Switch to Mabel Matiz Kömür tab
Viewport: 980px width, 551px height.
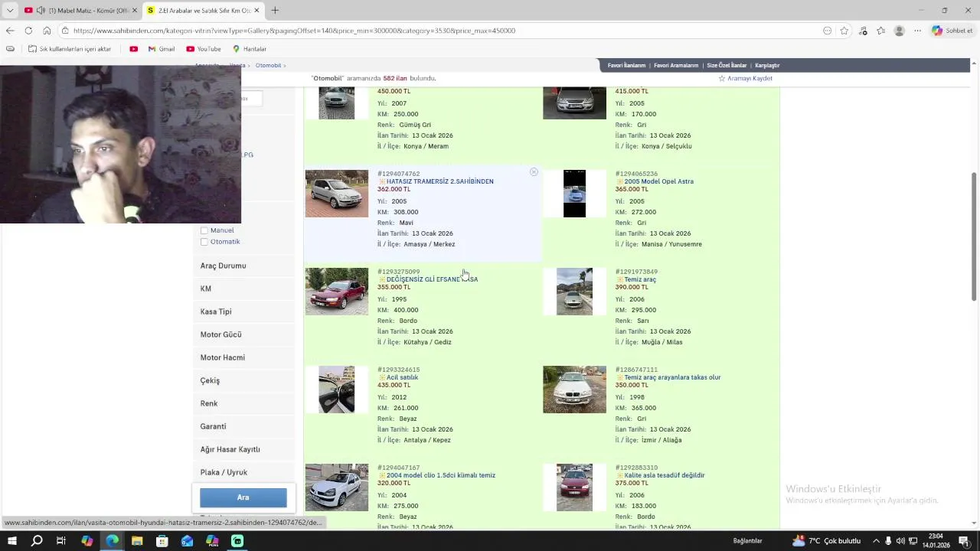pyautogui.click(x=80, y=10)
